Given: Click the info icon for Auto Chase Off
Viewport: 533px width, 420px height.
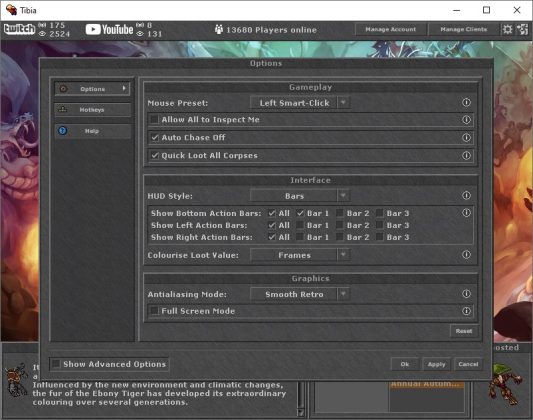Looking at the screenshot, I should click(x=466, y=137).
